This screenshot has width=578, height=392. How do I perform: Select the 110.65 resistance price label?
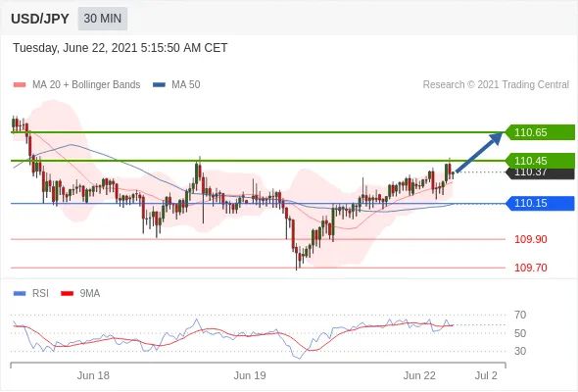coord(540,132)
